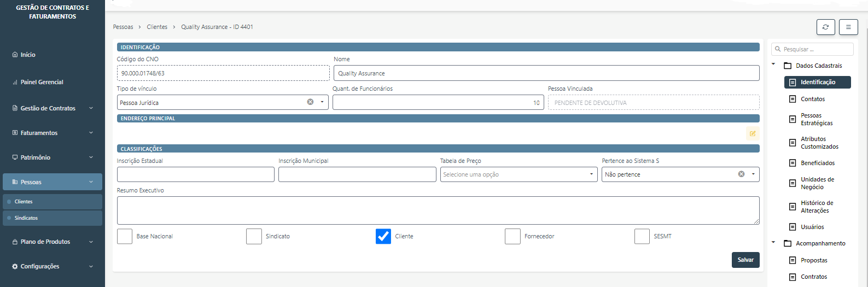Click the Configurações gear icon
The image size is (868, 287).
(15, 267)
